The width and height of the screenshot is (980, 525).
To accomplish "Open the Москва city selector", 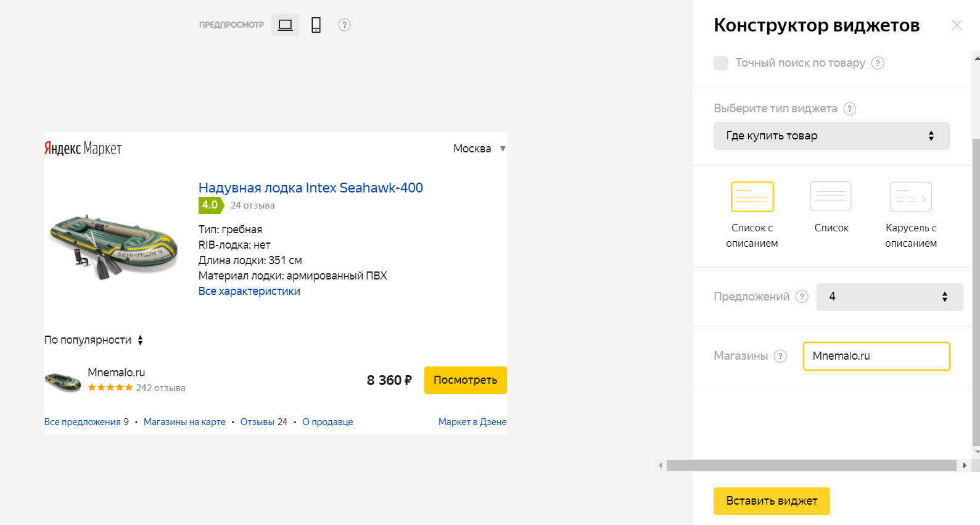I will tap(479, 149).
